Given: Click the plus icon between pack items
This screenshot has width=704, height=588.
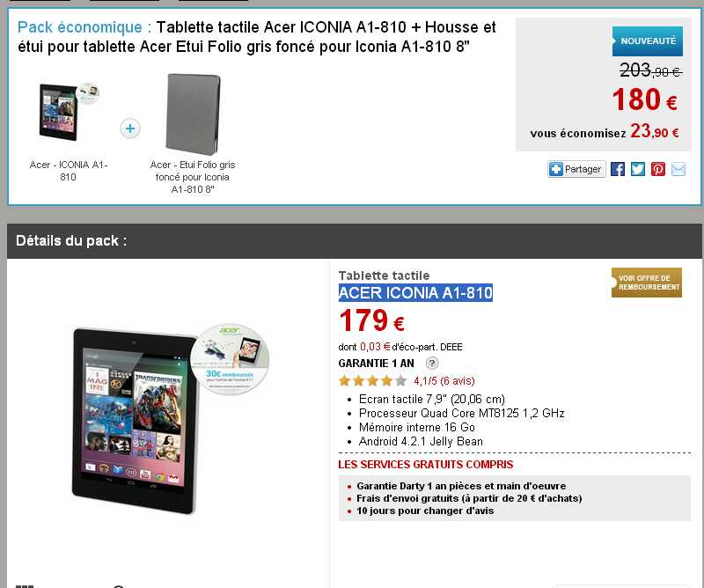Looking at the screenshot, I should pos(130,129).
